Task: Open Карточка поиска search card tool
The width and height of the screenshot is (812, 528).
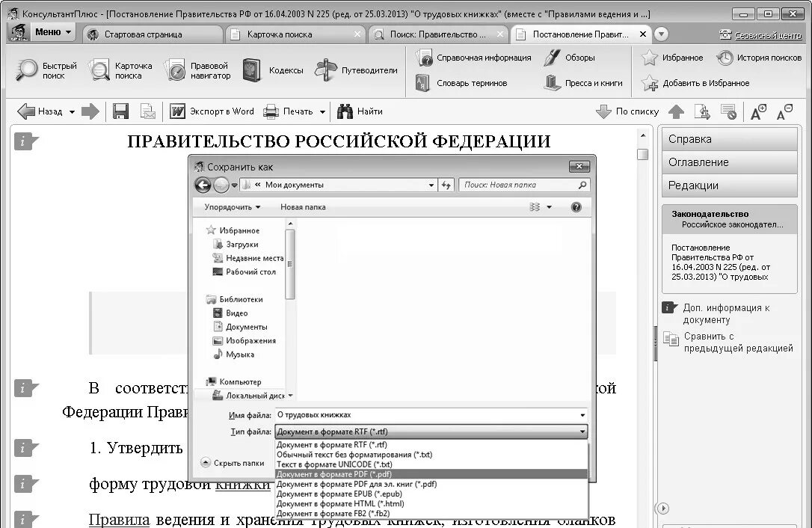Action: point(120,70)
